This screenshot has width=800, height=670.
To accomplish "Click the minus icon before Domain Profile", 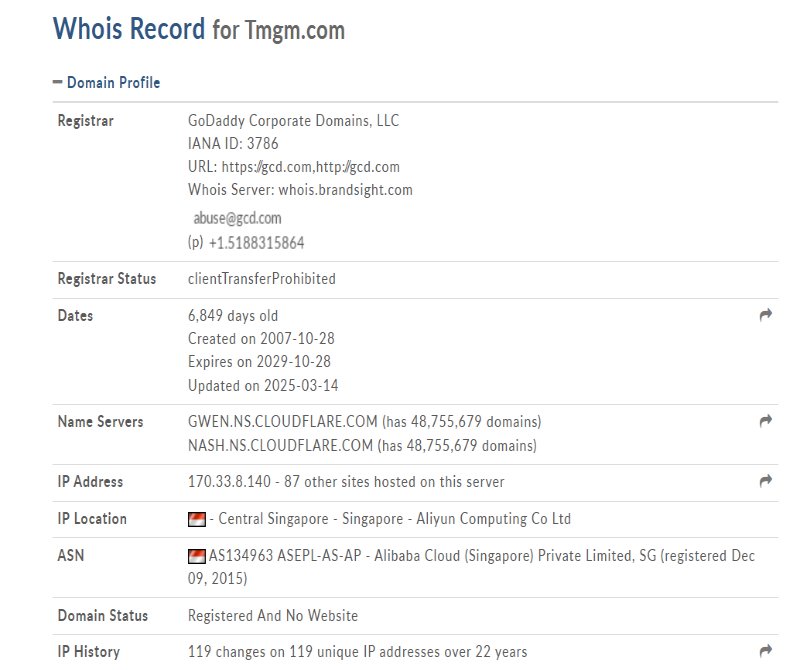I will pos(58,82).
